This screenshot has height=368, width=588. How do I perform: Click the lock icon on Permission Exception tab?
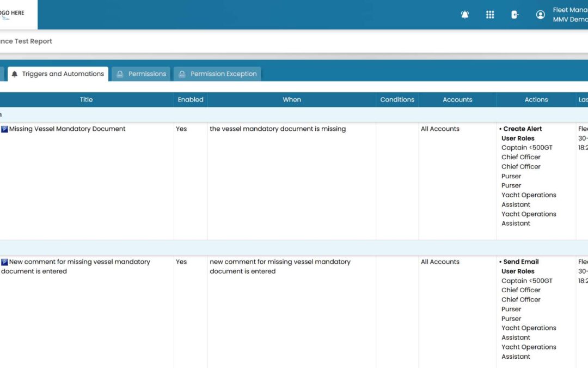pyautogui.click(x=182, y=74)
